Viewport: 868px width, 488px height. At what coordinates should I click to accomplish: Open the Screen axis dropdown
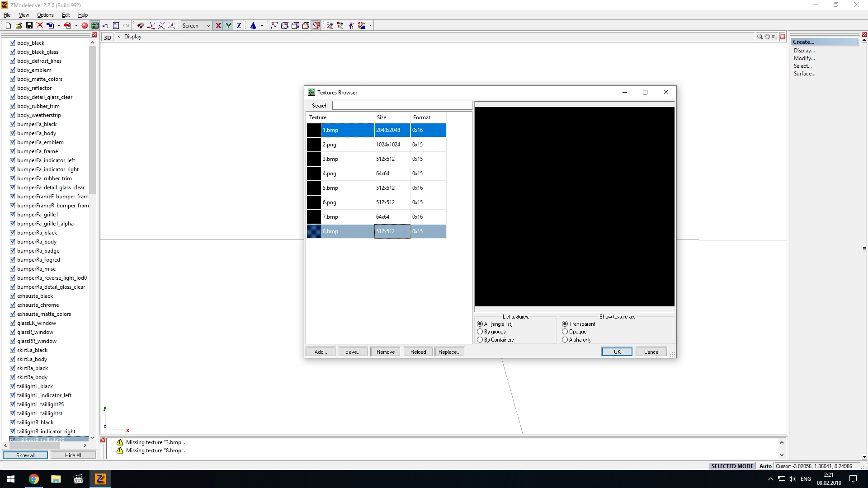[x=208, y=26]
